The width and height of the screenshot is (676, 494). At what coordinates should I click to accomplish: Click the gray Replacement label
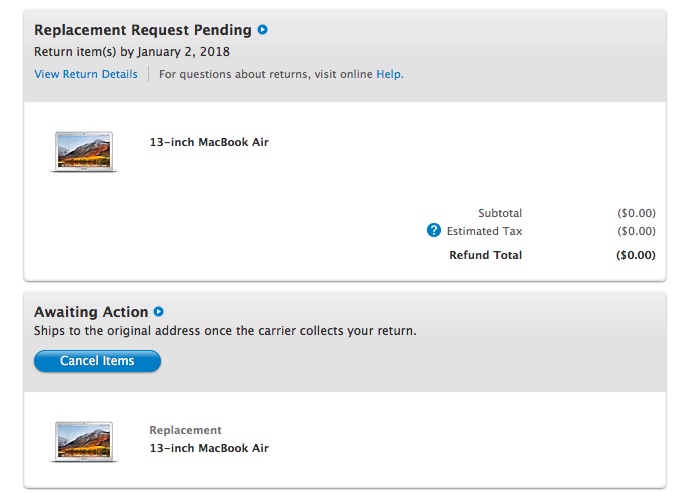tap(185, 430)
